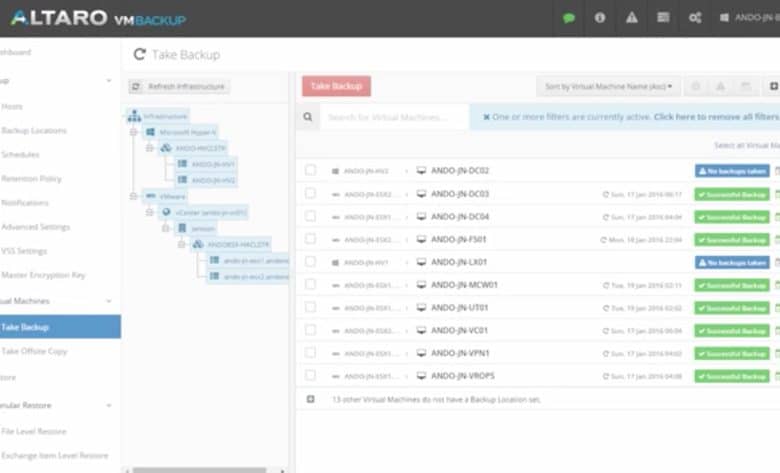Click the cluster icon beside ANDOESX-HACLSTR
The image size is (780, 473).
pyautogui.click(x=198, y=244)
